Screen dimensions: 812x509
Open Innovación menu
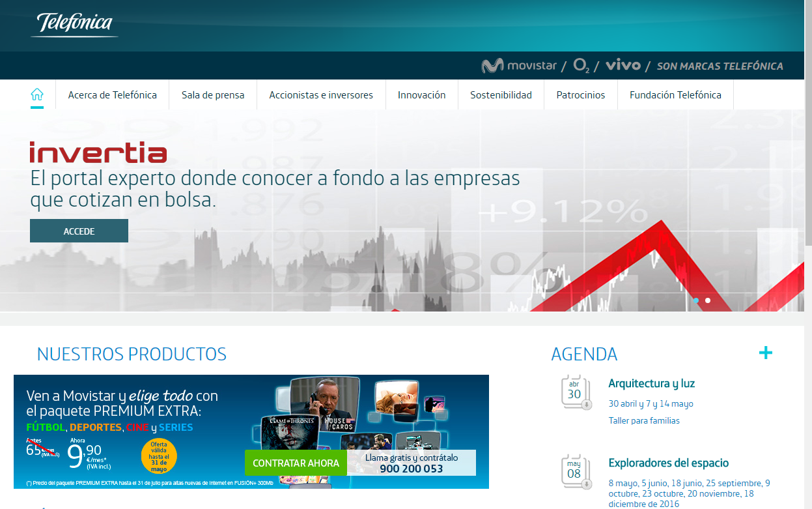pos(422,95)
